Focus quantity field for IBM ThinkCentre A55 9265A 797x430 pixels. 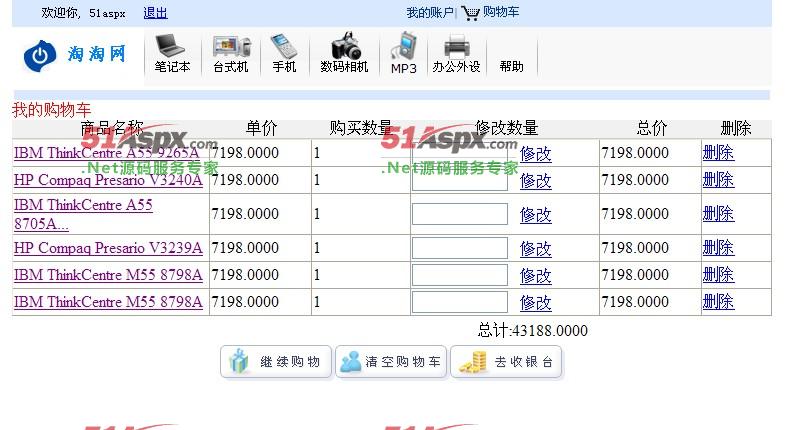(459, 153)
